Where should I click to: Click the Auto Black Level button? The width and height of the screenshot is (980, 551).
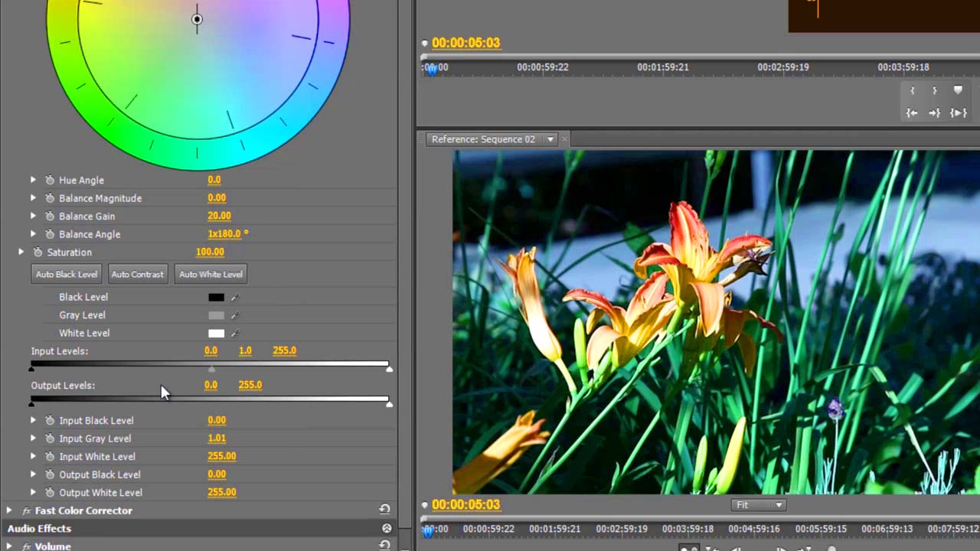pyautogui.click(x=66, y=274)
